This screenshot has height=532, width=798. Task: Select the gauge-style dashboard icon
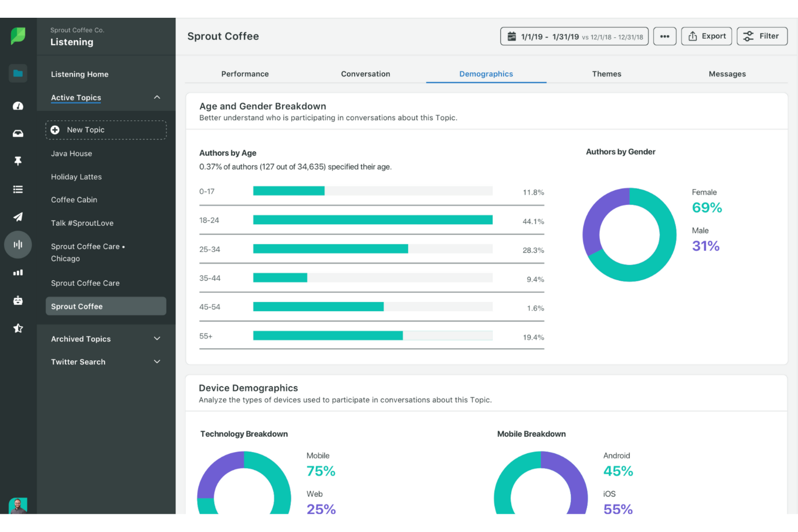coord(18,106)
